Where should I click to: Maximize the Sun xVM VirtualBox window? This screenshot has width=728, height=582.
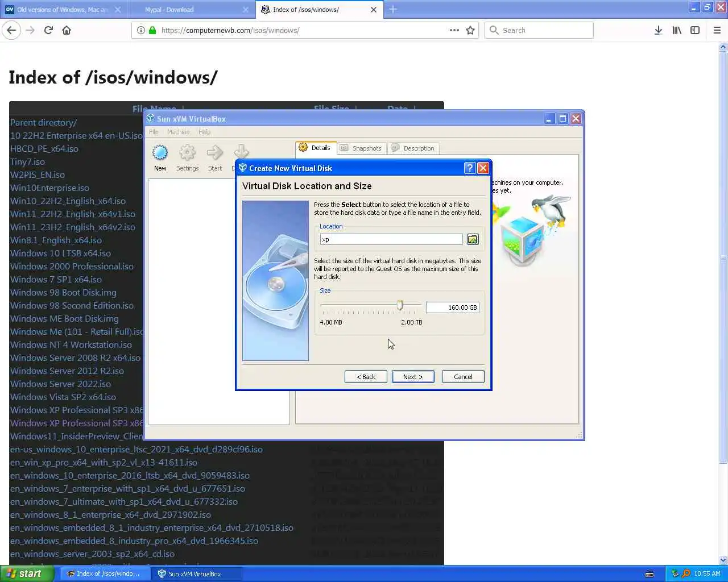(562, 118)
